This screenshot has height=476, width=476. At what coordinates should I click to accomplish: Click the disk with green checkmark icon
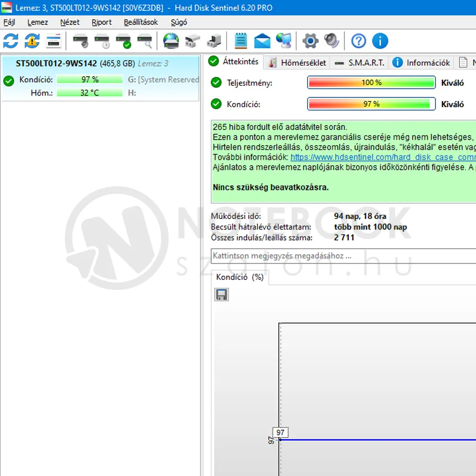(x=123, y=41)
